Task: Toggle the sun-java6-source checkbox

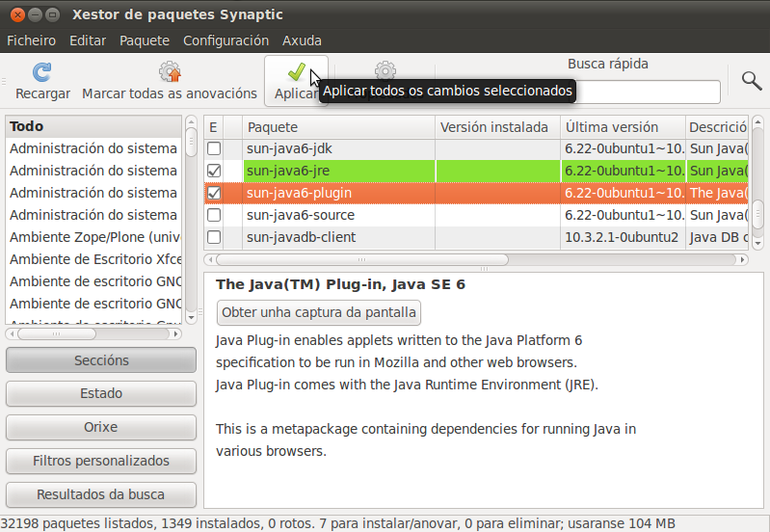Action: [x=214, y=215]
